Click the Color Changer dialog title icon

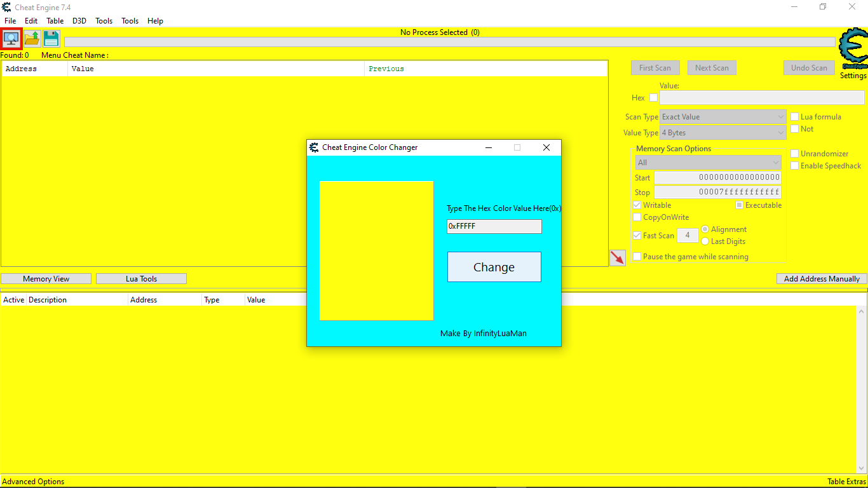(314, 147)
